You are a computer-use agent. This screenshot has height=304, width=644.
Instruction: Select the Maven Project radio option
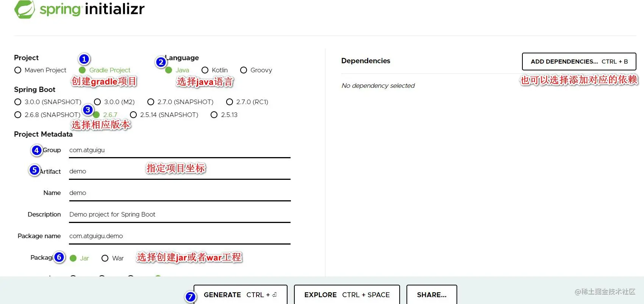[x=40, y=70]
